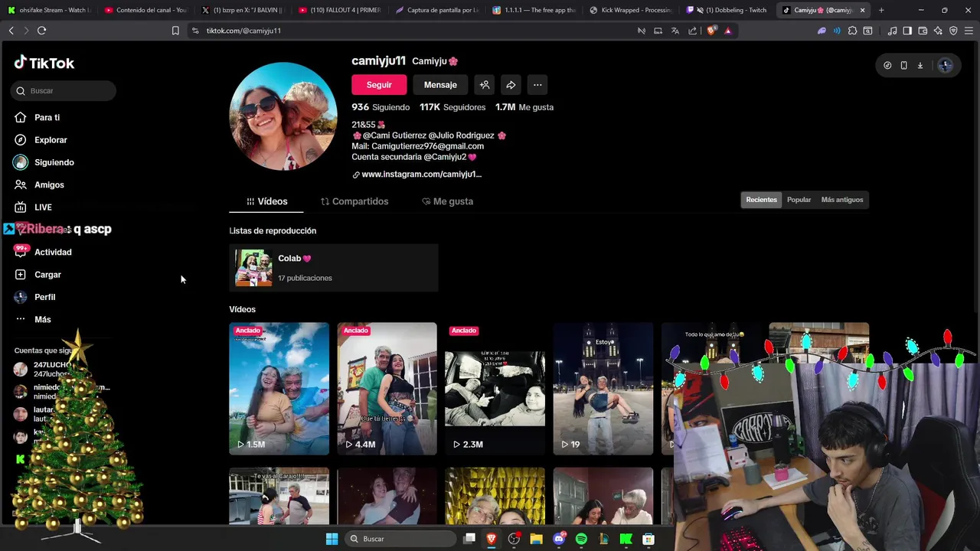Open Brave Shields lion icon
Viewport: 980px width, 551px height.
click(711, 31)
